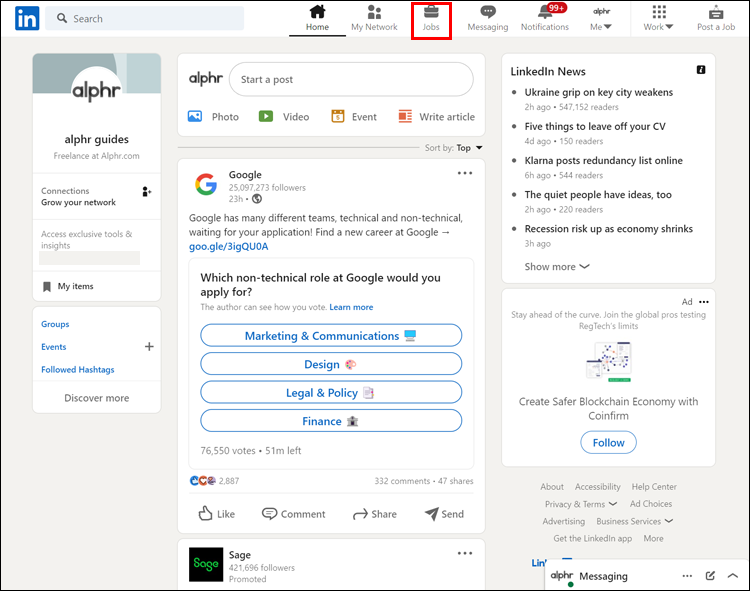Open Followed Hashtags
The image size is (750, 591).
pos(77,370)
